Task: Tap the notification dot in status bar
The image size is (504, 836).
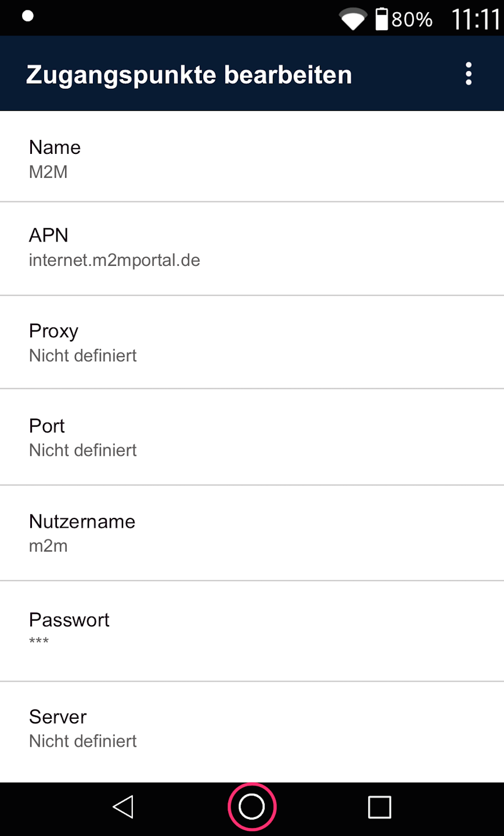Action: [x=27, y=16]
